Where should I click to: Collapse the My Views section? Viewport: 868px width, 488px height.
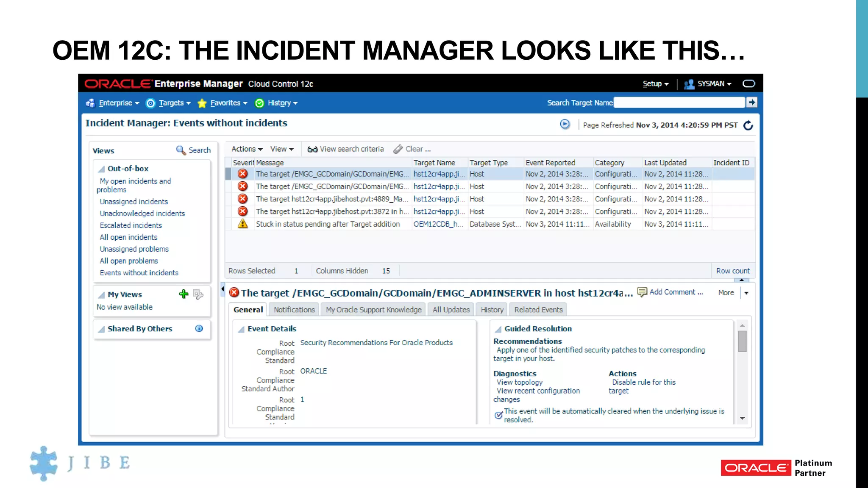pyautogui.click(x=101, y=295)
